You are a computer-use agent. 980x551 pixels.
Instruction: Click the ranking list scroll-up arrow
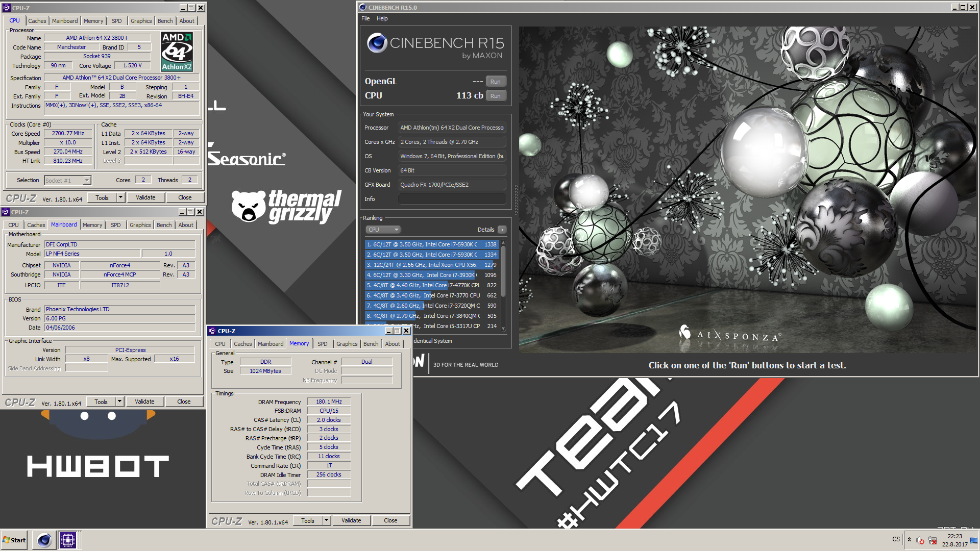click(503, 243)
